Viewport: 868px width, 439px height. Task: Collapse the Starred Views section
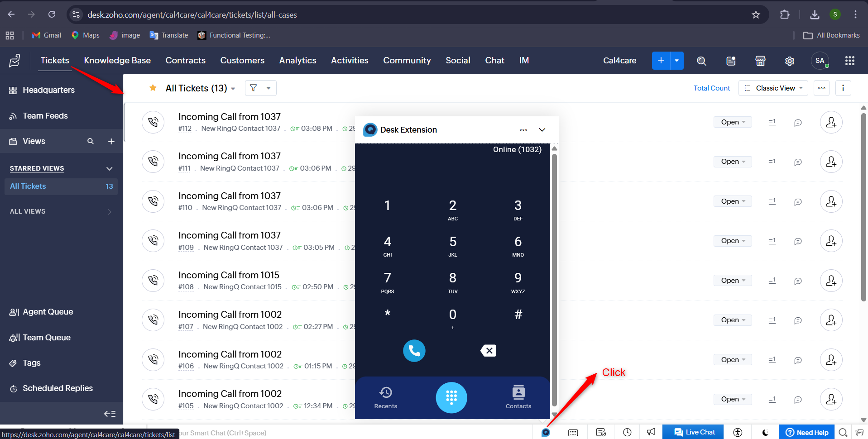click(109, 168)
